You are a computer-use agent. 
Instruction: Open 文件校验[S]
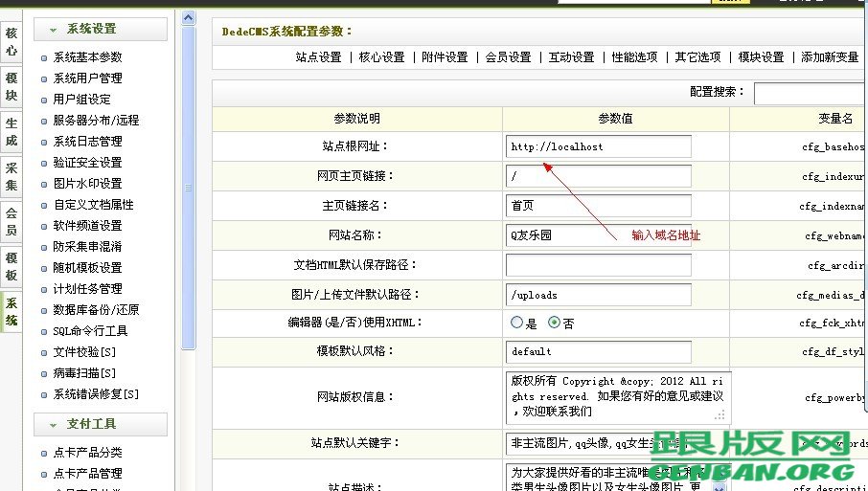coord(84,352)
